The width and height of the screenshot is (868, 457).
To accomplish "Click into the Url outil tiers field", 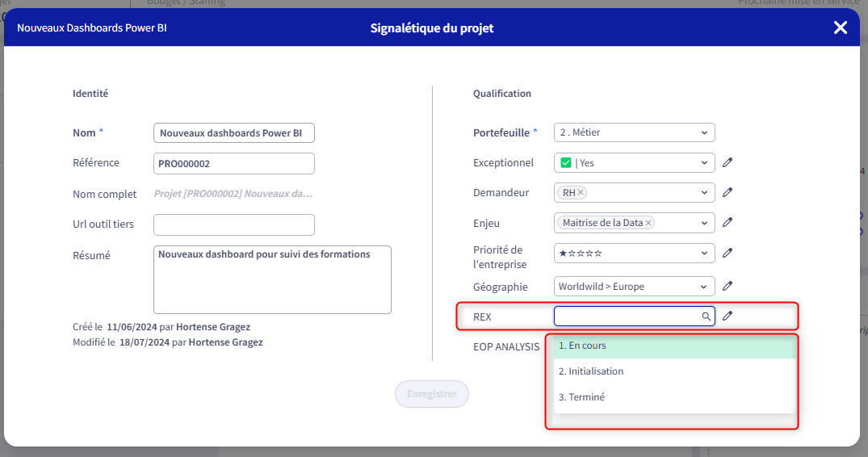I will coord(234,224).
